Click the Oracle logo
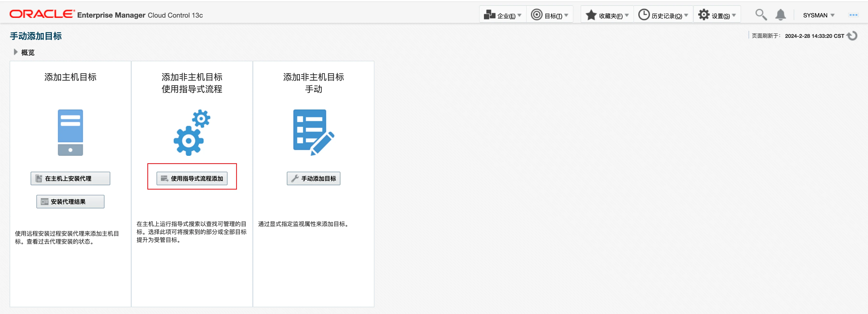The width and height of the screenshot is (868, 314). click(x=42, y=14)
